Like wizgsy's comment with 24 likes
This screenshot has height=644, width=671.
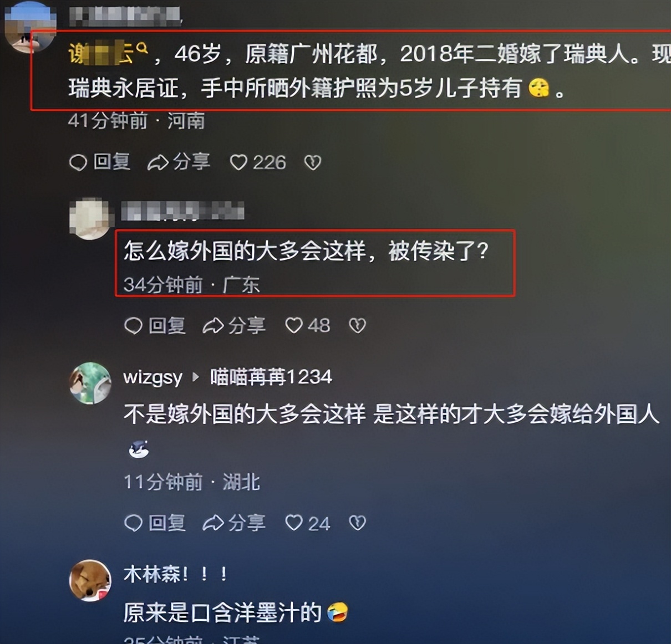(307, 523)
